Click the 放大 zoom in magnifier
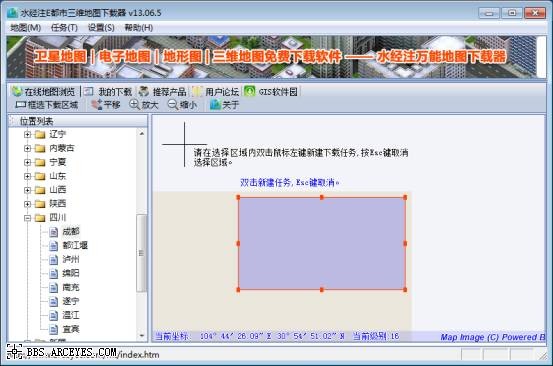Viewport: 553px width, 366px height. [144, 105]
